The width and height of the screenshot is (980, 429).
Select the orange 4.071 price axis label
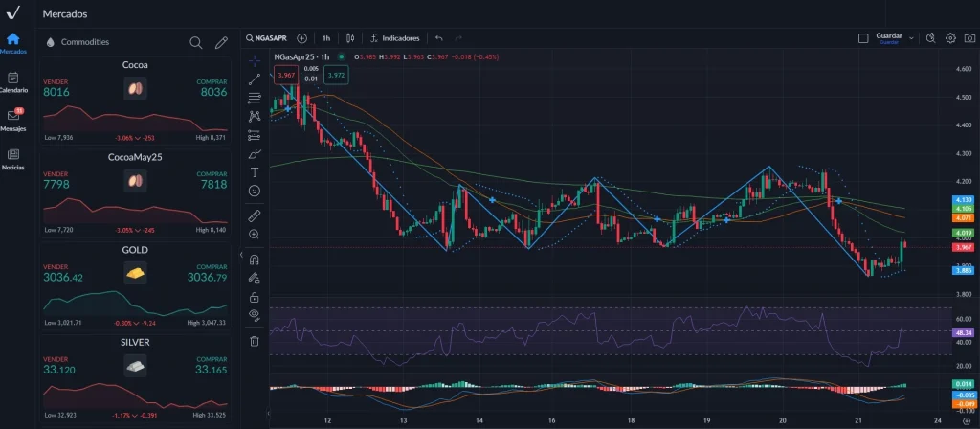[963, 217]
